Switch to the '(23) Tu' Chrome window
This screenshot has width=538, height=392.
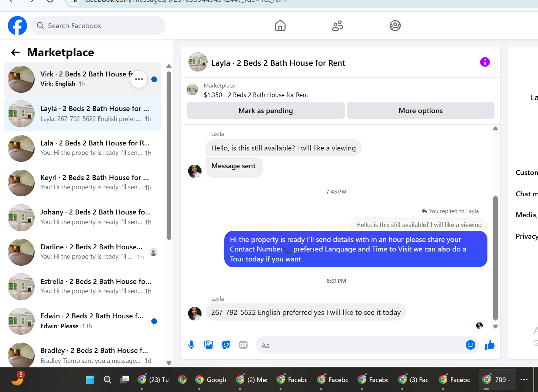coord(154,380)
